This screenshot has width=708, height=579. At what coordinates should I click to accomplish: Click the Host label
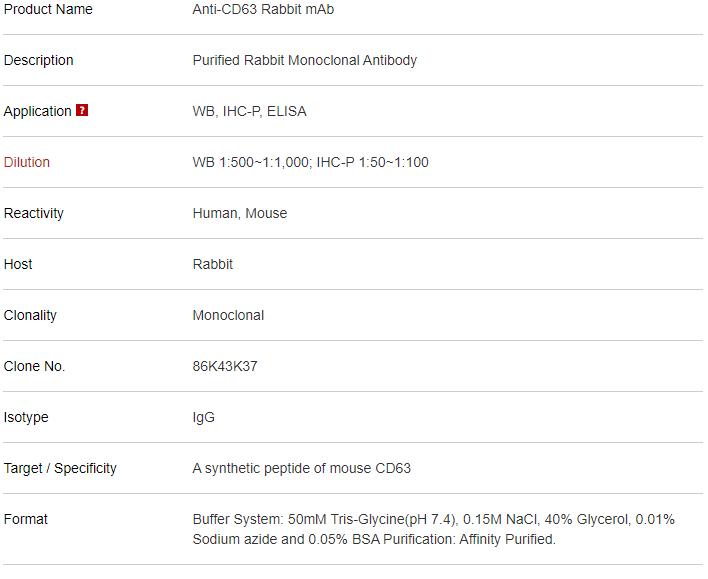click(x=18, y=264)
